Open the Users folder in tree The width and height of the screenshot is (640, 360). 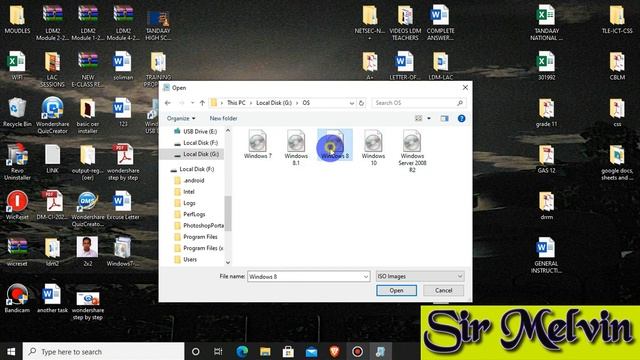[x=185, y=260]
